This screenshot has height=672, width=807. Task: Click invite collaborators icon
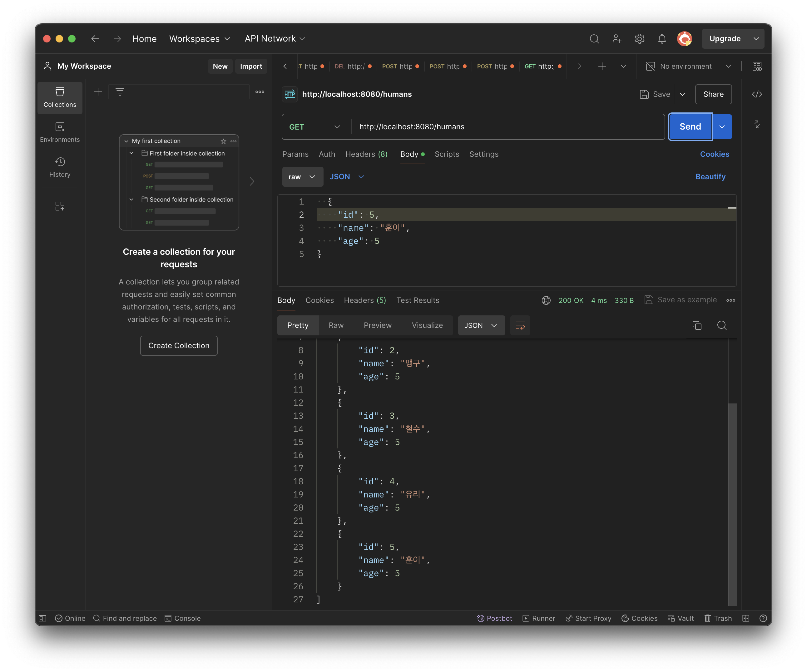[617, 39]
